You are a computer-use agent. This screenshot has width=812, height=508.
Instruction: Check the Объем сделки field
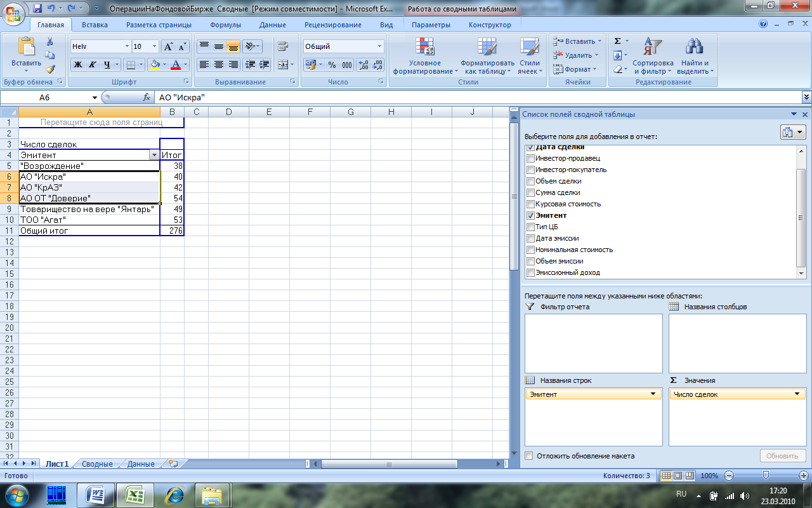pos(531,181)
